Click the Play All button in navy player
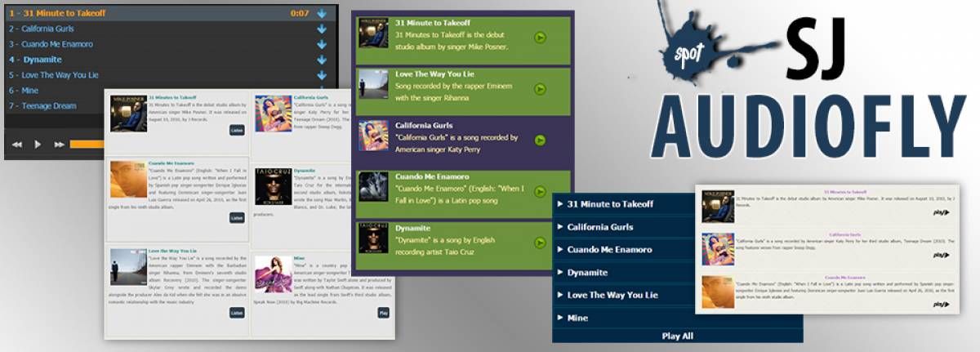 tap(678, 336)
